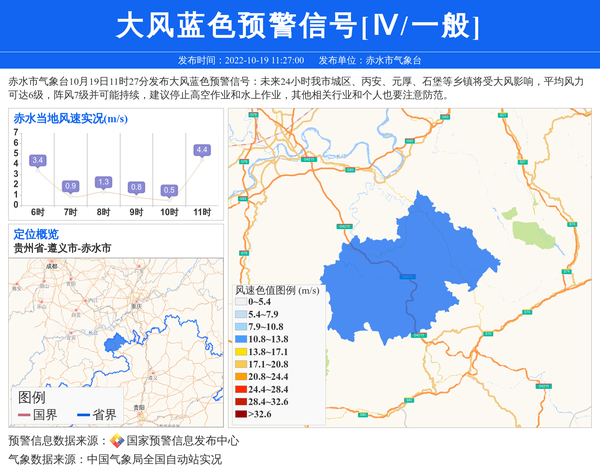
Task: Click the 成都 city label on overview map
Action: [x=52, y=266]
